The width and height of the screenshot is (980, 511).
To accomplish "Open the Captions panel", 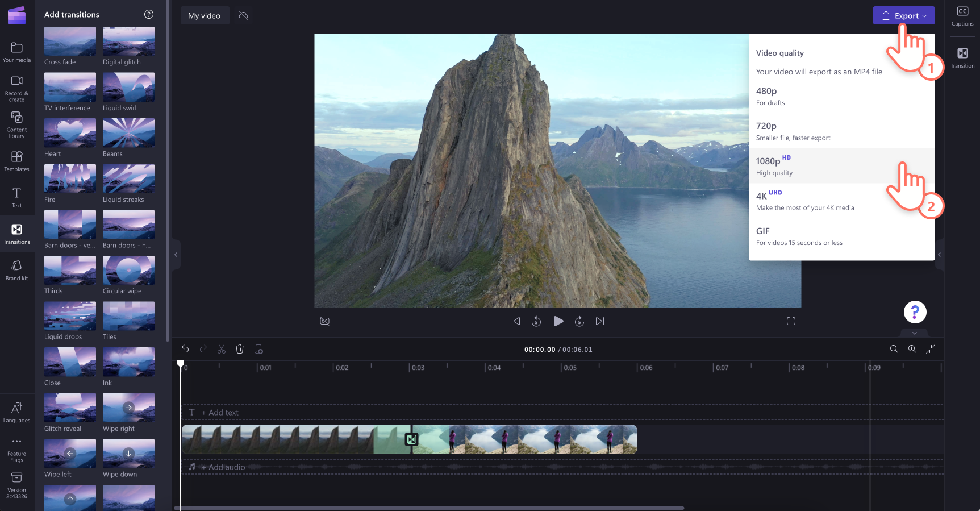I will tap(962, 16).
